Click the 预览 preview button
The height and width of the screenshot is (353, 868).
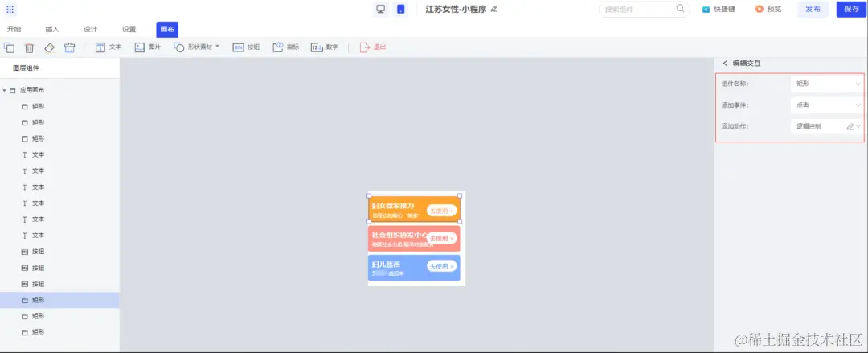[x=768, y=10]
